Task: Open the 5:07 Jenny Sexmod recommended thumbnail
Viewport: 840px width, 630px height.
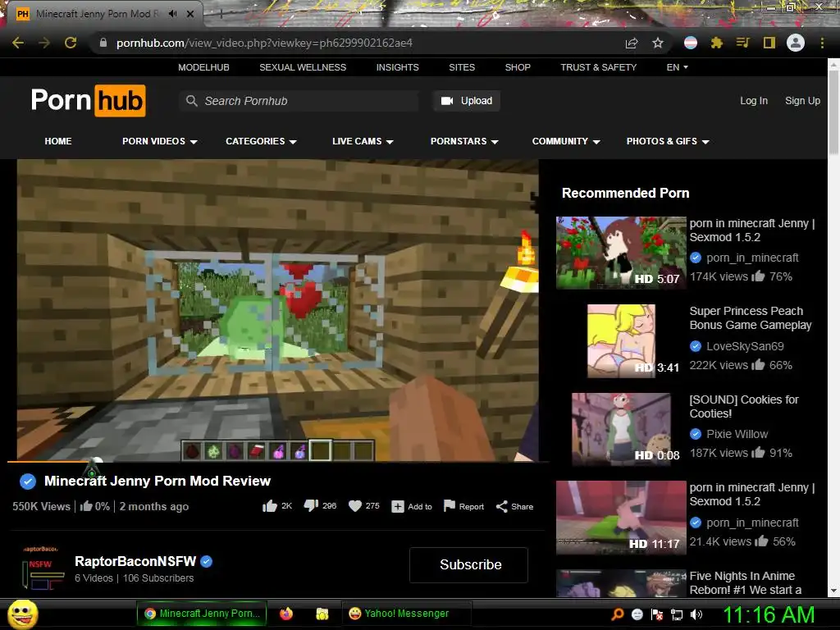Action: tap(621, 253)
